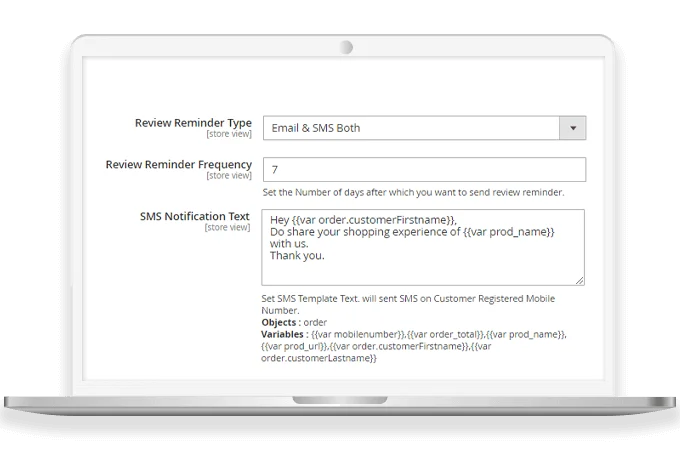Screen dimensions: 680x450
Task: Click store view tag under SMS Notification Text
Action: coord(227,227)
